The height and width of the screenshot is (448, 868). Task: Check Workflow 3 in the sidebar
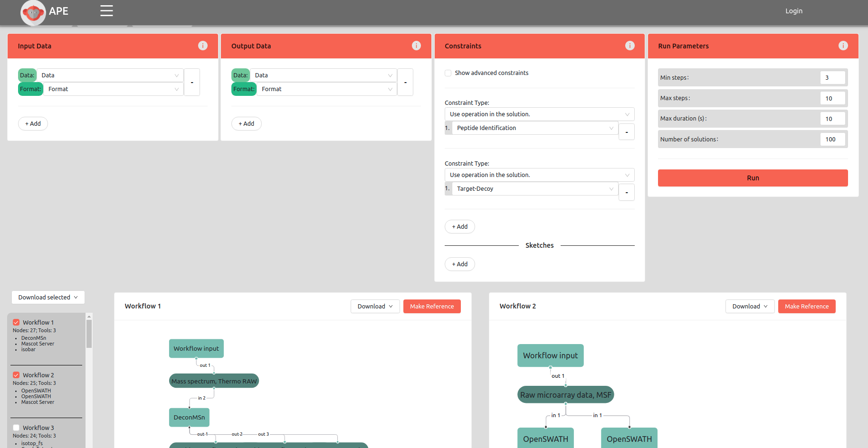[x=16, y=427]
